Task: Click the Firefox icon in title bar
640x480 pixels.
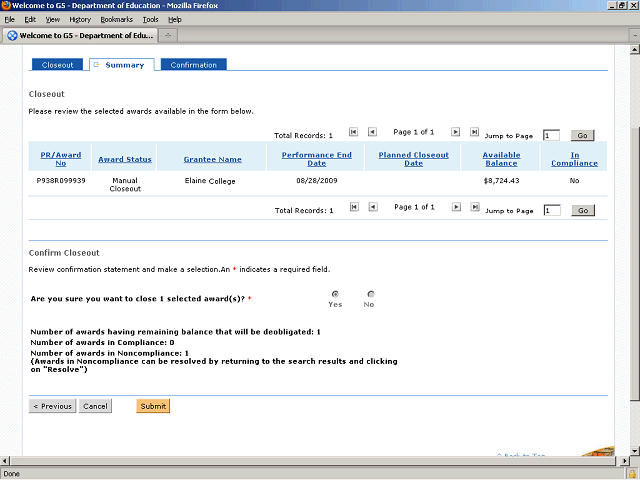Action: 6,5
